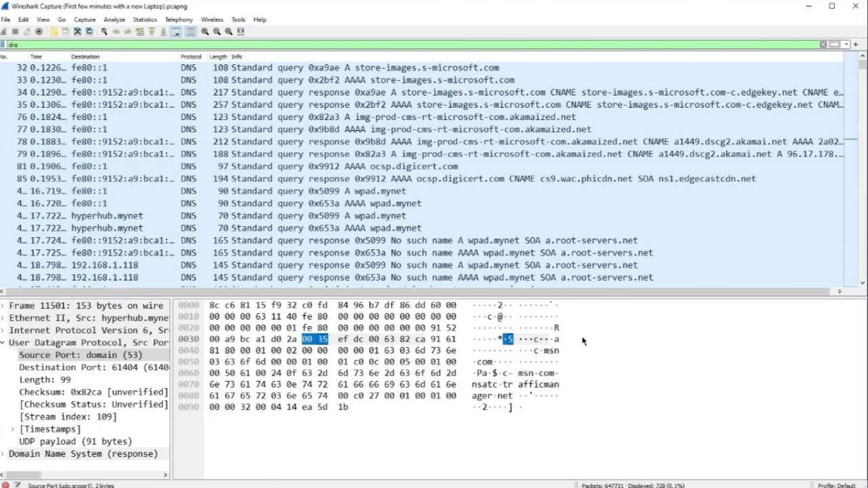This screenshot has width=868, height=488.
Task: Open the Help menu
Action: pyautogui.click(x=260, y=19)
